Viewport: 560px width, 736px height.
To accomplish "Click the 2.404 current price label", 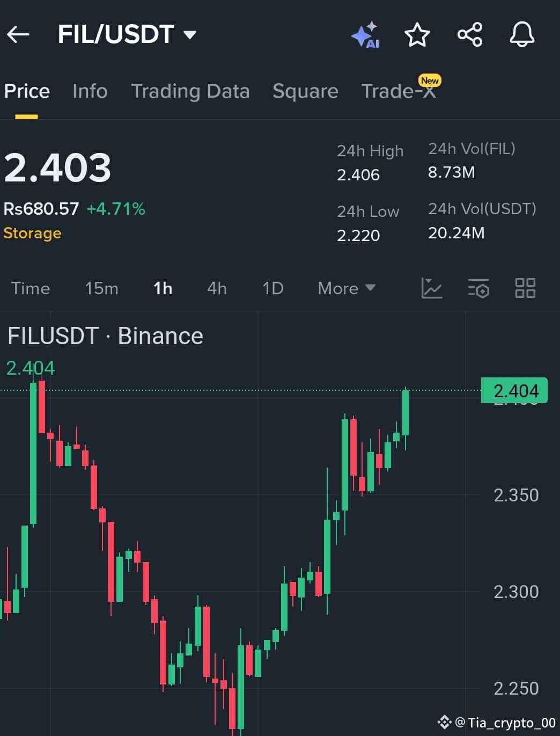I will coord(514,390).
